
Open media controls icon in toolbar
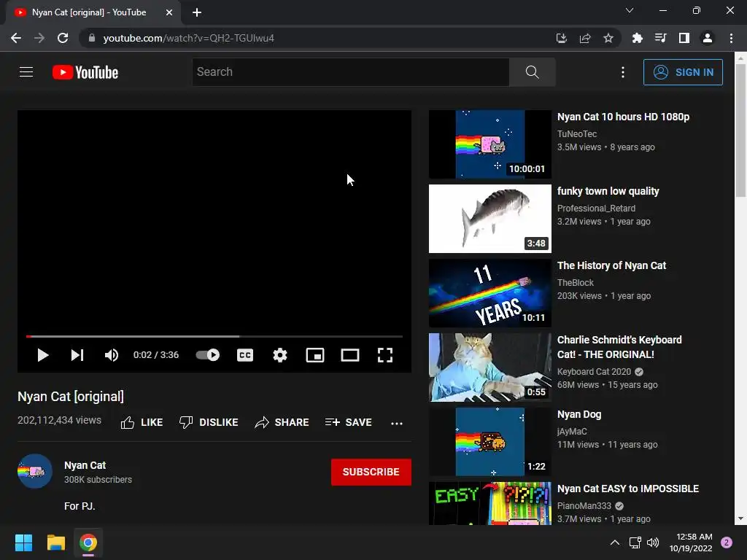tap(661, 38)
